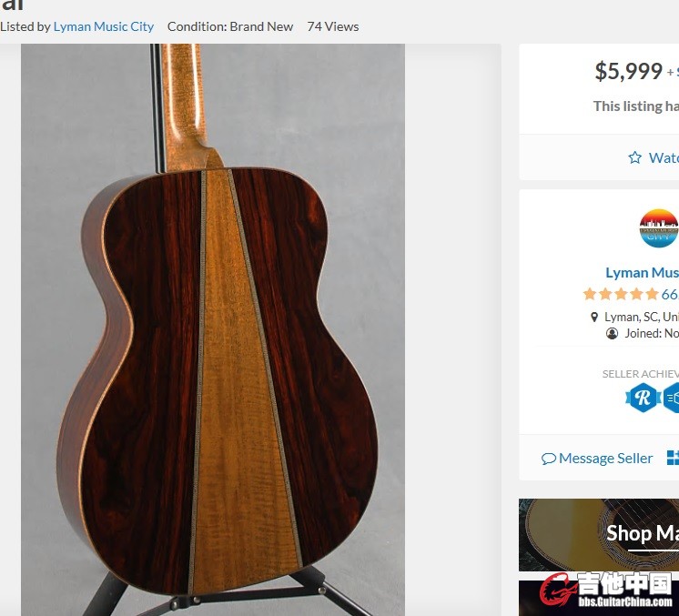Open the Shop banner with guitar image
Screen dimensions: 679x616
click(x=599, y=534)
